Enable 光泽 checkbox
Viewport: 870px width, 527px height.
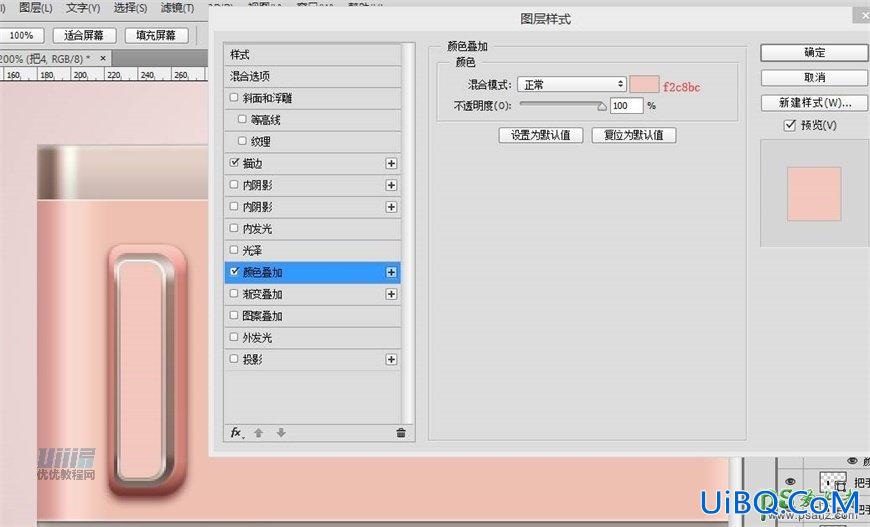234,250
